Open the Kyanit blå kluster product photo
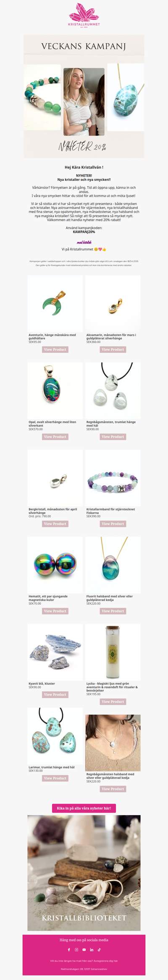Screen dimensions: 168x980 [55, 652]
